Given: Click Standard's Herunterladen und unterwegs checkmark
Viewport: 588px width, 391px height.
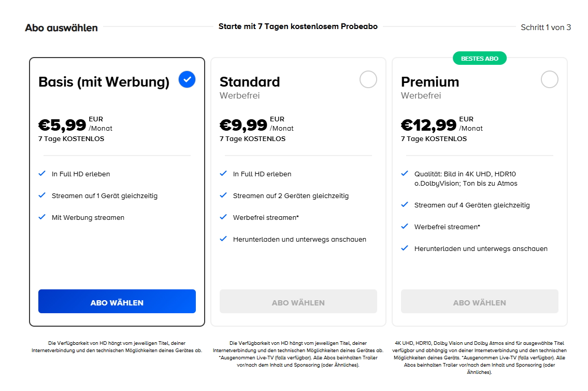Looking at the screenshot, I should (x=224, y=239).
